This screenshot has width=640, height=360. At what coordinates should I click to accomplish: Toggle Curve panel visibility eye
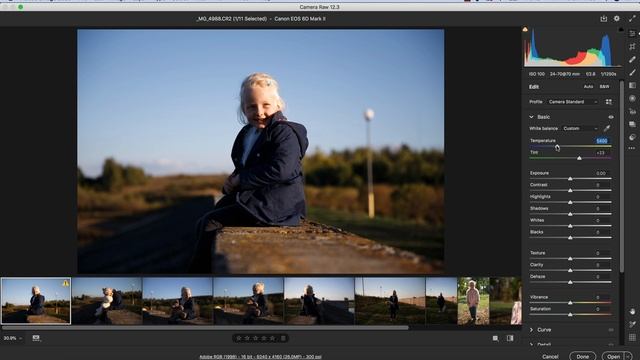coord(611,330)
